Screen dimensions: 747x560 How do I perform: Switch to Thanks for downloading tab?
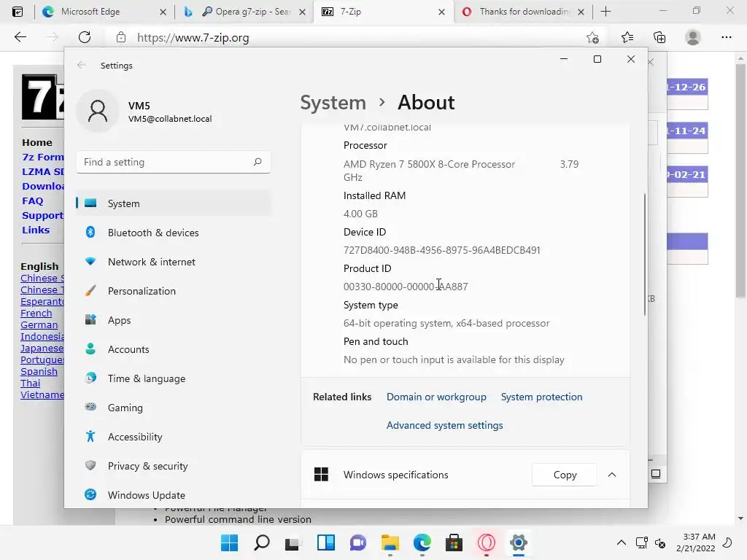[523, 12]
